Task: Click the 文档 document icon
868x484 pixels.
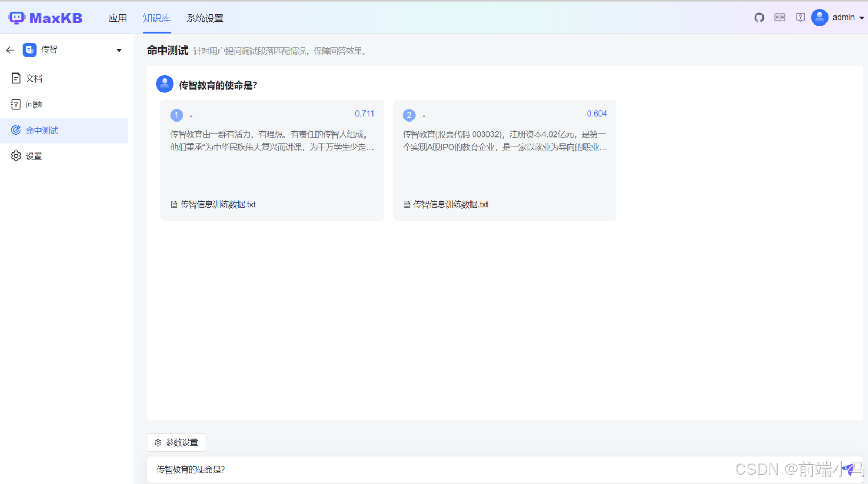Action: point(16,78)
